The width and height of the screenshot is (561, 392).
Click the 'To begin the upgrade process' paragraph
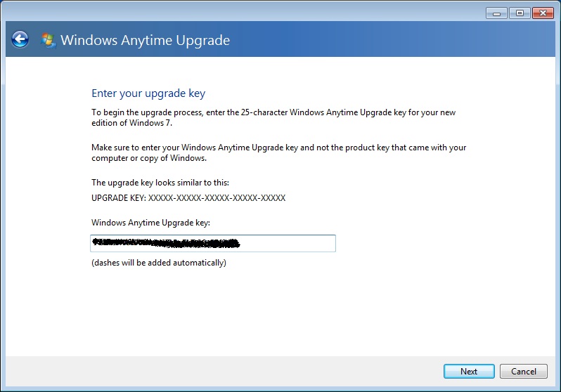[273, 117]
